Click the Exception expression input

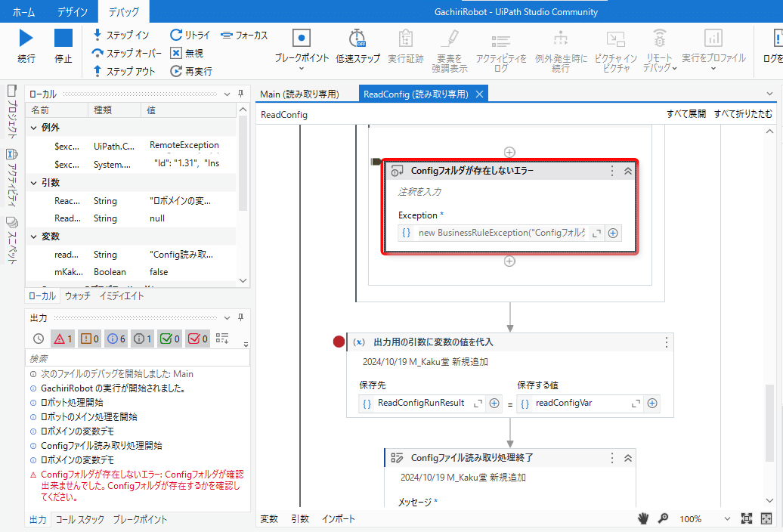(501, 233)
